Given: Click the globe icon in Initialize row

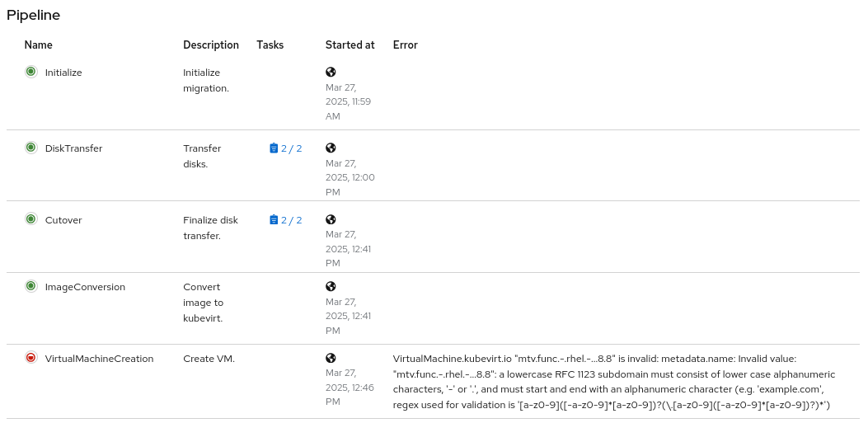Looking at the screenshot, I should click(x=331, y=72).
